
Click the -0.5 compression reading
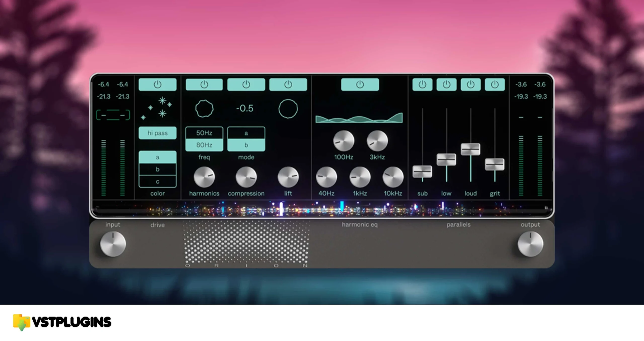point(245,108)
